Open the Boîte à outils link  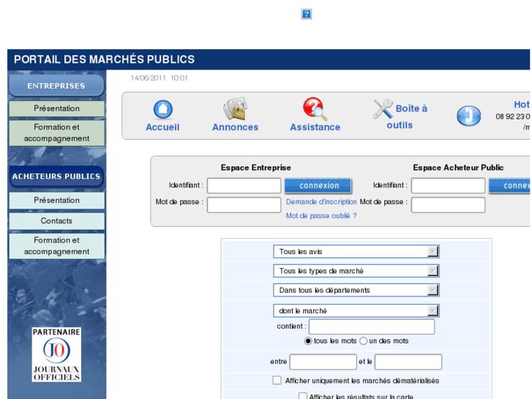click(x=406, y=116)
